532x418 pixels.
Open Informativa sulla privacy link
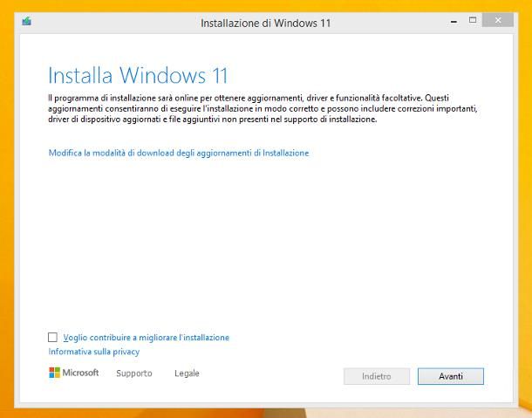pos(94,352)
